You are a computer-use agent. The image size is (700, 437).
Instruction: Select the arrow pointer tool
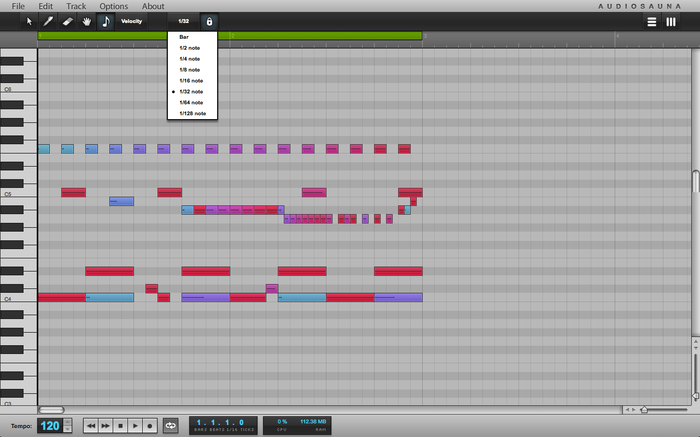click(x=29, y=20)
